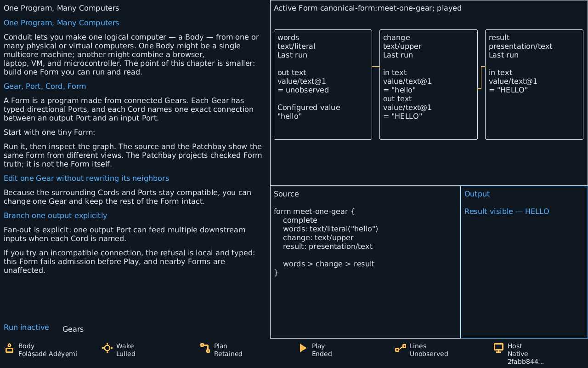Click the cord between words and change

(x=376, y=67)
